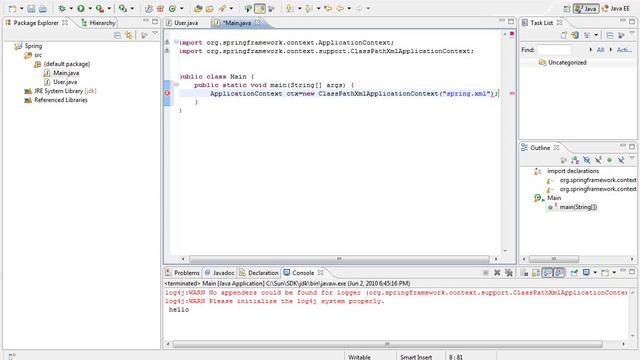
Task: Click Pin Console icon
Action: 574,273
